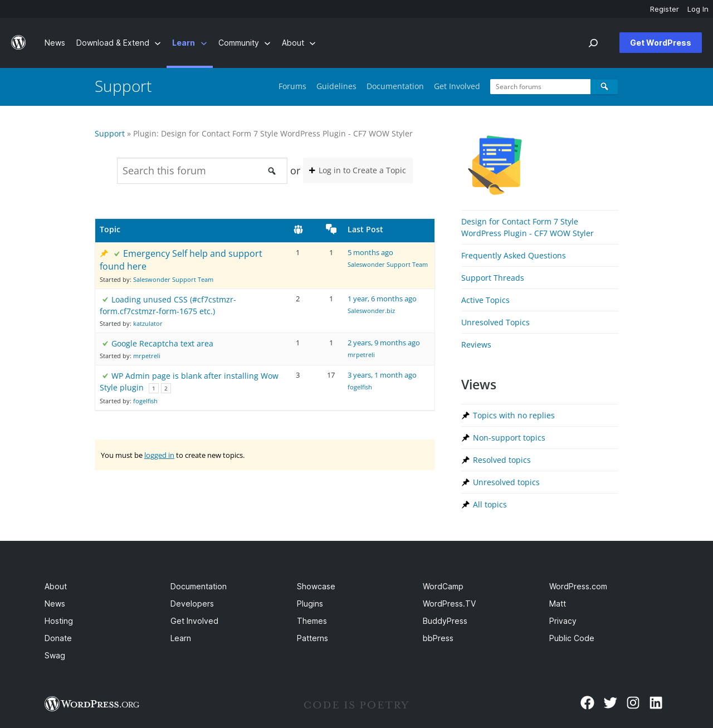Open WP Admin page is blank topic
The height and width of the screenshot is (728, 713).
point(189,382)
